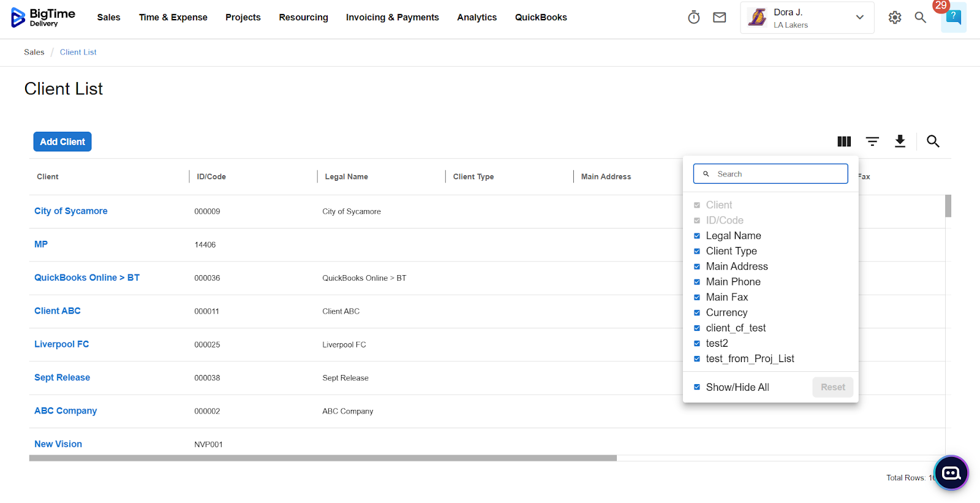Open the help notifications icon
Image resolution: width=980 pixels, height=503 pixels.
(953, 17)
